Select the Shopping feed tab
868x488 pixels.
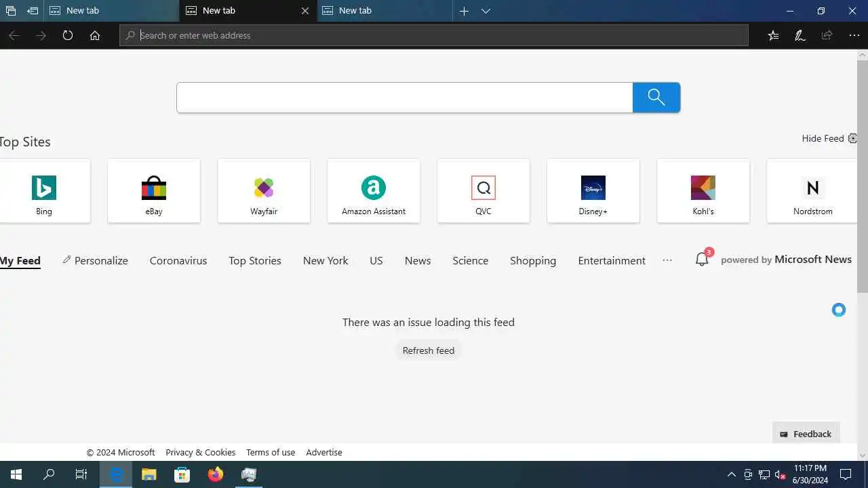(x=533, y=260)
